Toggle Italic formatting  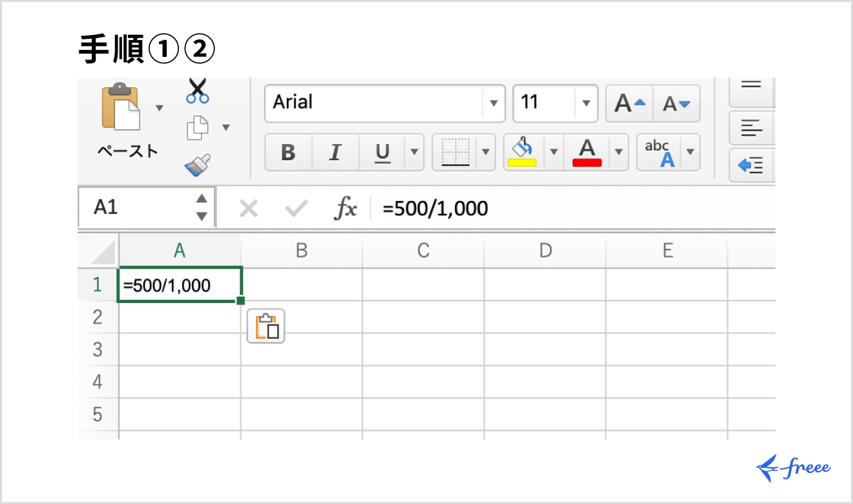(335, 152)
